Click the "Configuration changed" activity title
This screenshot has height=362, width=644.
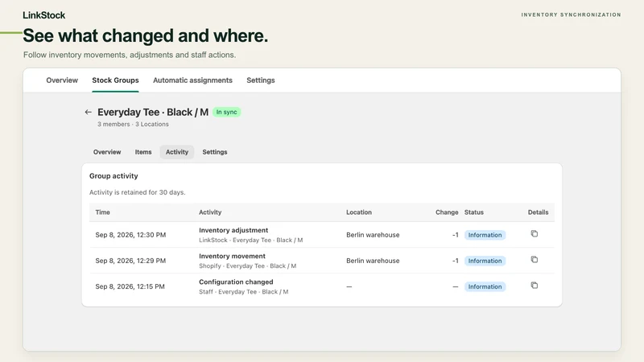236,282
